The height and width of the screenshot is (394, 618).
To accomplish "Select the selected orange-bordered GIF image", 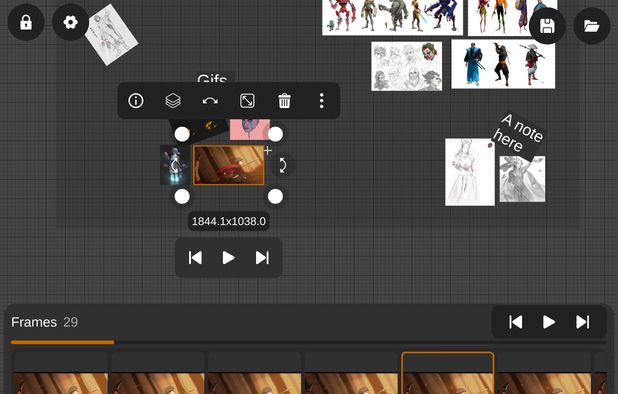I will coord(229,165).
